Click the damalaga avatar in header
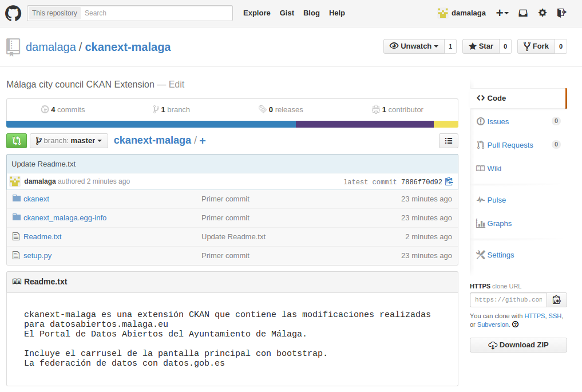The width and height of the screenshot is (582, 392). (x=442, y=13)
